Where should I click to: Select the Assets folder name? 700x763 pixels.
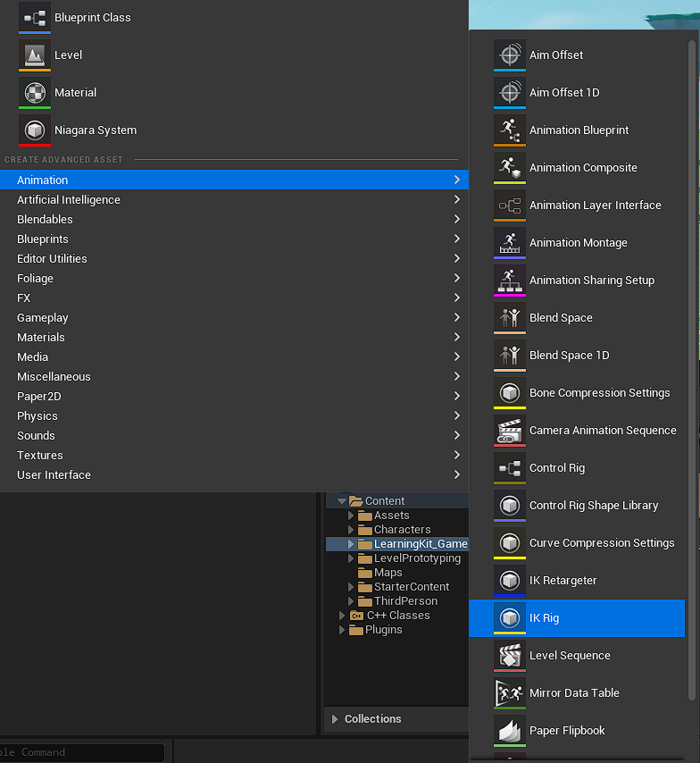[392, 515]
